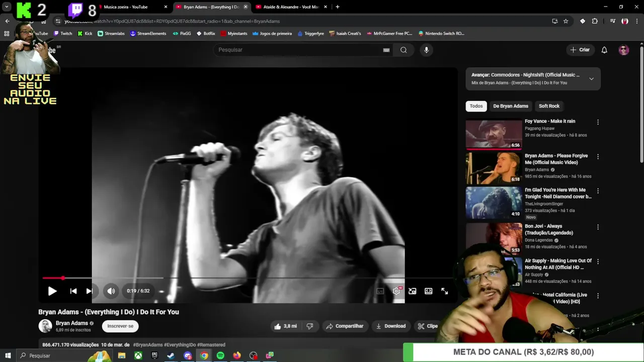Select the Soft Rock filter chip

(549, 106)
